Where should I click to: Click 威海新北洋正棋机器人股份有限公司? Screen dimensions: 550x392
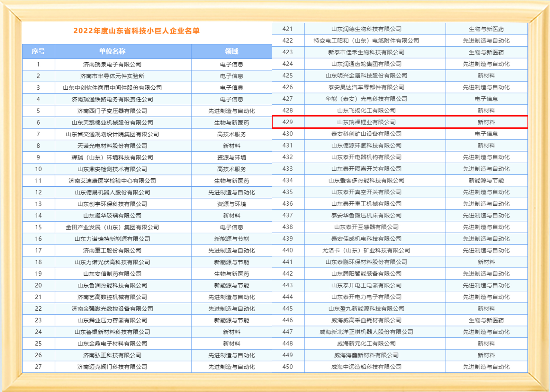[x=366, y=332]
